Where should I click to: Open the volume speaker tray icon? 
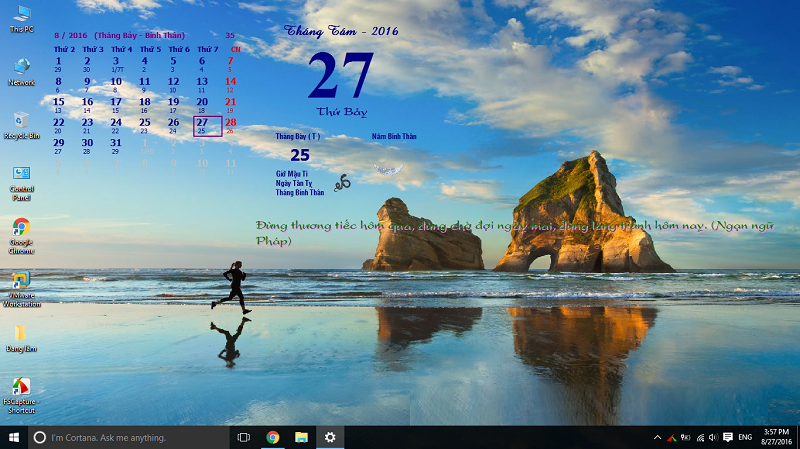[713, 437]
